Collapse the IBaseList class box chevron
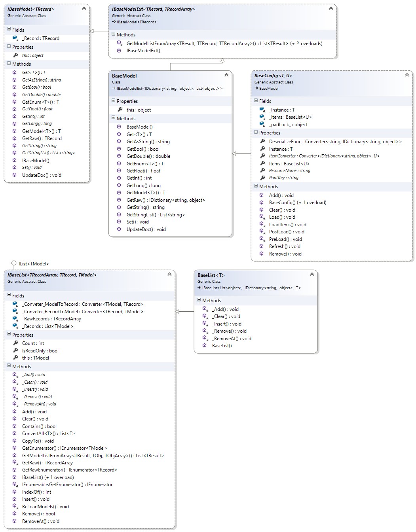The image size is (416, 532). 169,274
